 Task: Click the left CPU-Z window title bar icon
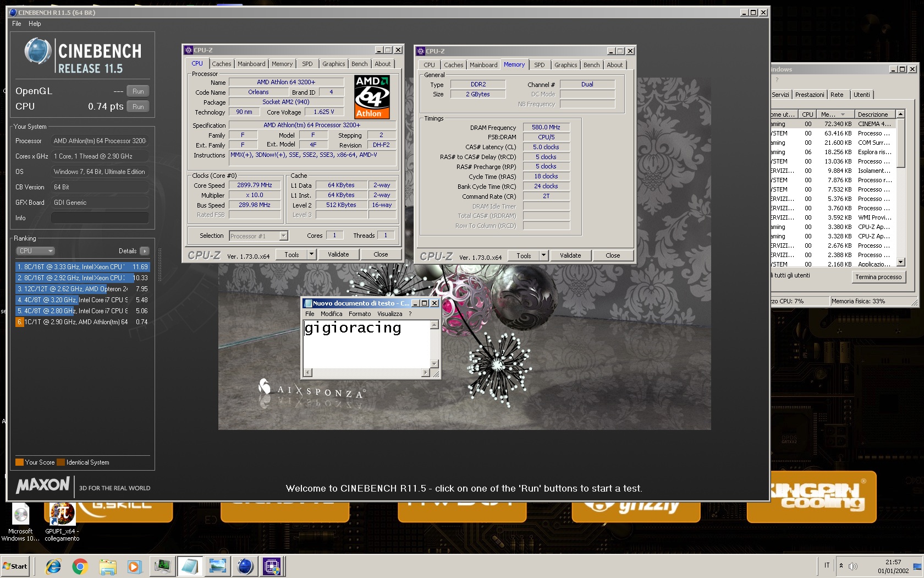tap(188, 50)
